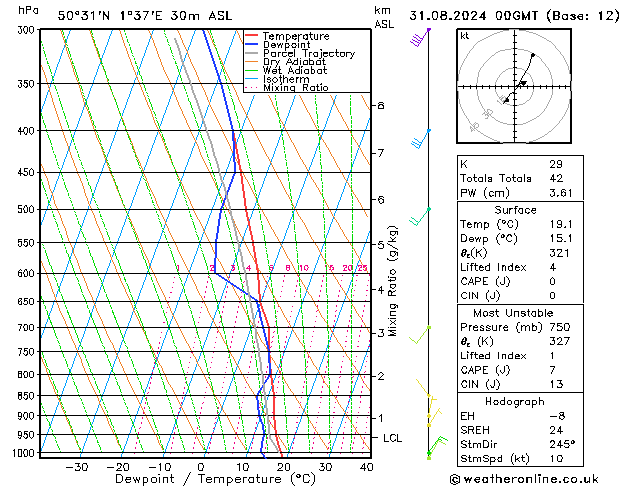Select the 'Mixing Ratio' legend label
The height and width of the screenshot is (486, 629).
pyautogui.click(x=296, y=88)
